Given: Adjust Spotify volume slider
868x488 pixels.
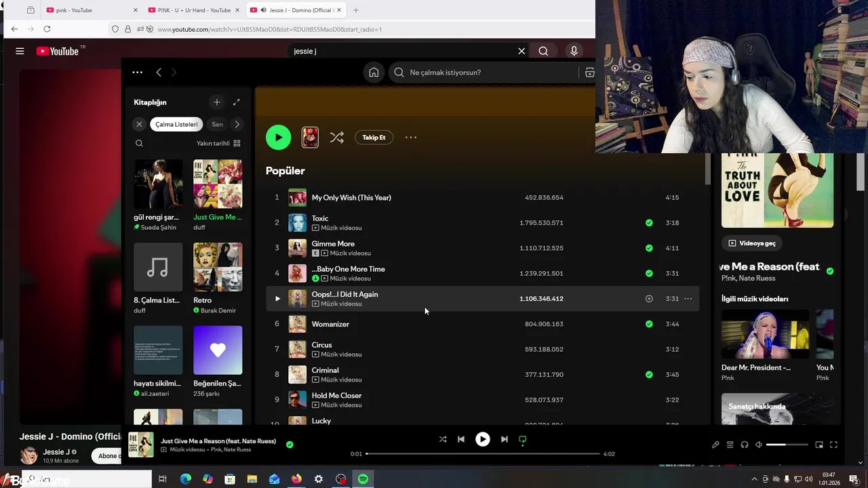Looking at the screenshot, I should click(787, 445).
